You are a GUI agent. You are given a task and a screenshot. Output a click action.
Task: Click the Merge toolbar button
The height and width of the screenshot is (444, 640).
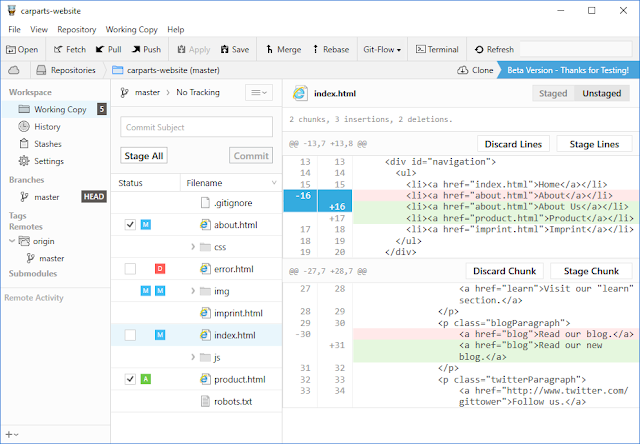pos(284,49)
